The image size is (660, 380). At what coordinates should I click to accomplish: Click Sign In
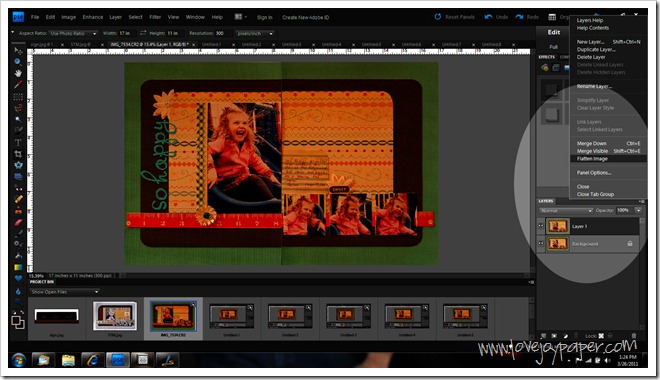264,17
